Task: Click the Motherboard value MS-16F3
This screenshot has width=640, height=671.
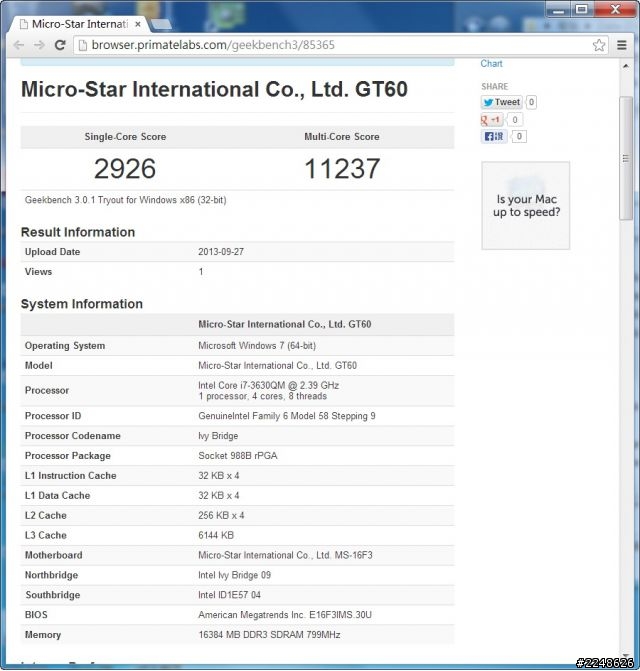Action: pyautogui.click(x=285, y=555)
